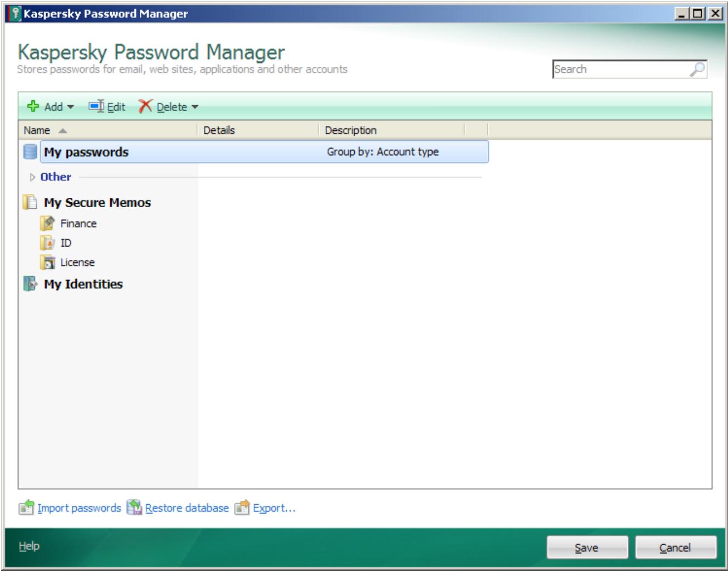Click the magnifier search icon
This screenshot has height=571, width=728.
pyautogui.click(x=697, y=69)
